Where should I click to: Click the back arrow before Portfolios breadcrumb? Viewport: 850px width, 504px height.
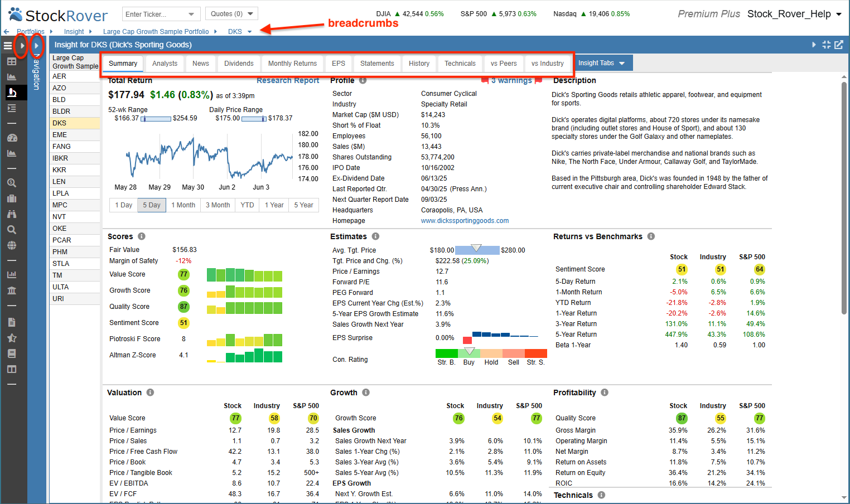pyautogui.click(x=6, y=32)
